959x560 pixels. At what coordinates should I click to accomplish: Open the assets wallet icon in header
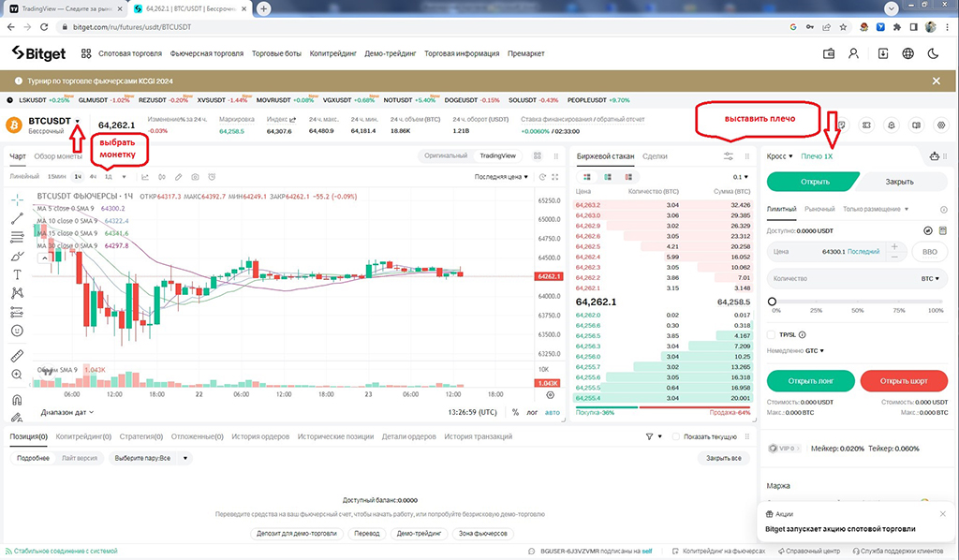829,53
